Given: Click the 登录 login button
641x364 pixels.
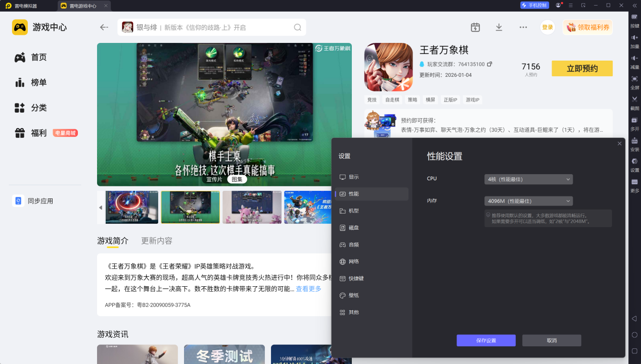Looking at the screenshot, I should tap(547, 27).
